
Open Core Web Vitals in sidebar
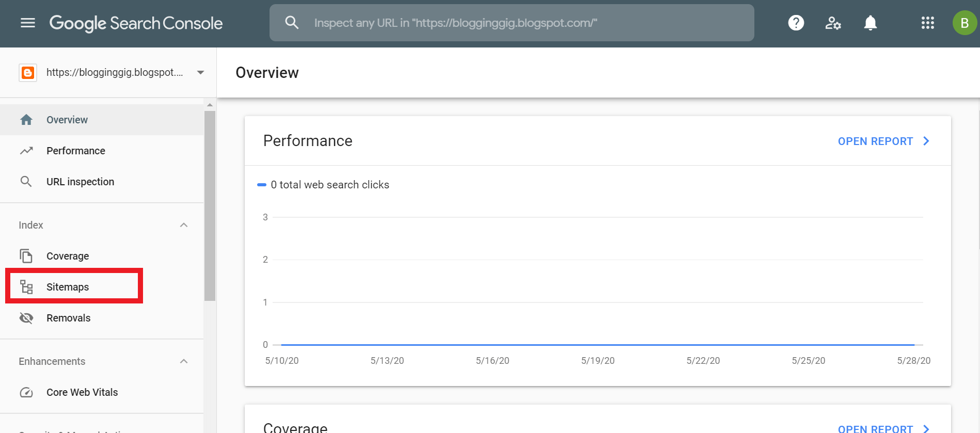(102, 392)
